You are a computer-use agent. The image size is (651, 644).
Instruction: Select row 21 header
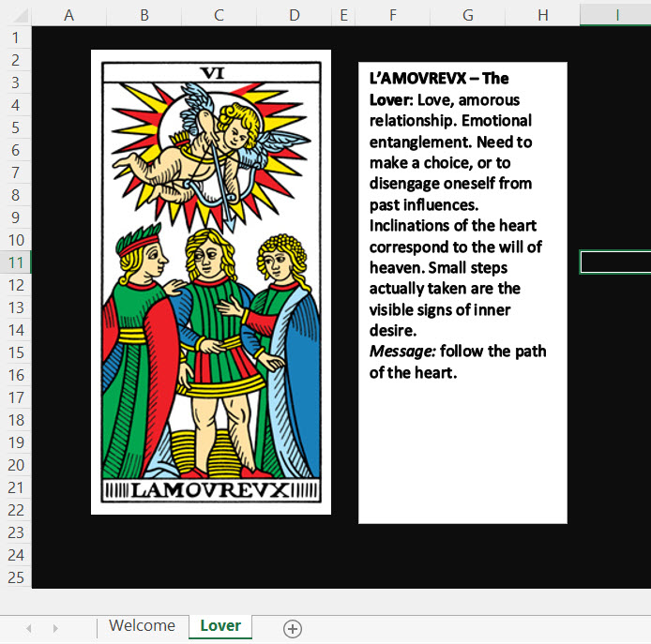[16, 487]
